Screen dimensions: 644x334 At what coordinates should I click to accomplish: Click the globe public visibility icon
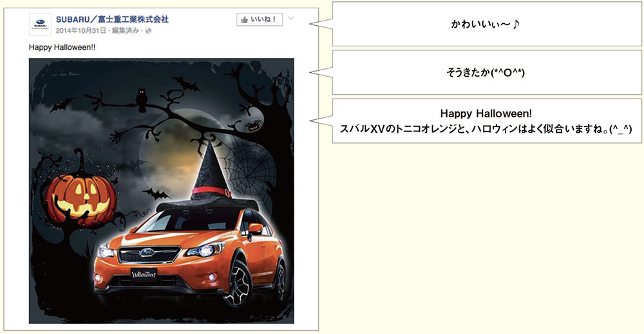pyautogui.click(x=148, y=31)
